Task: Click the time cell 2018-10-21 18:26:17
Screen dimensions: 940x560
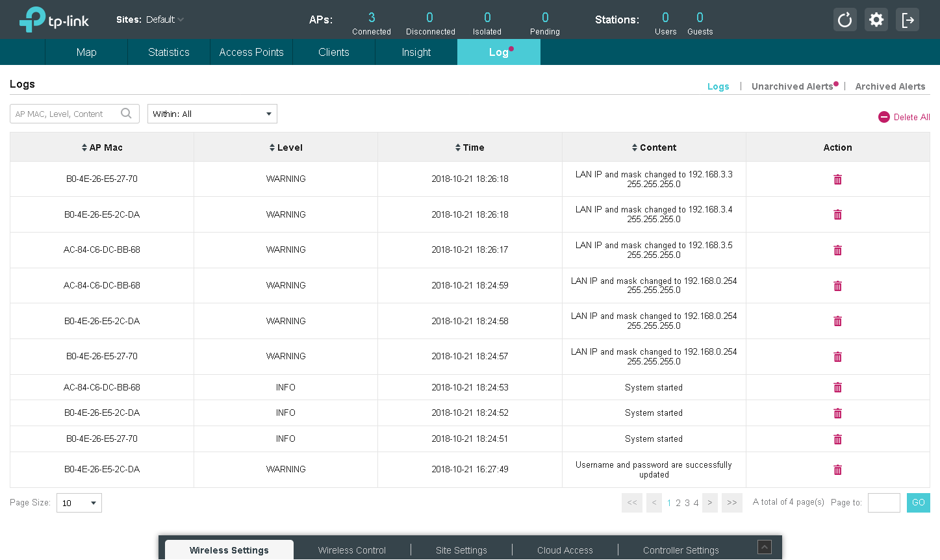Action: tap(470, 249)
